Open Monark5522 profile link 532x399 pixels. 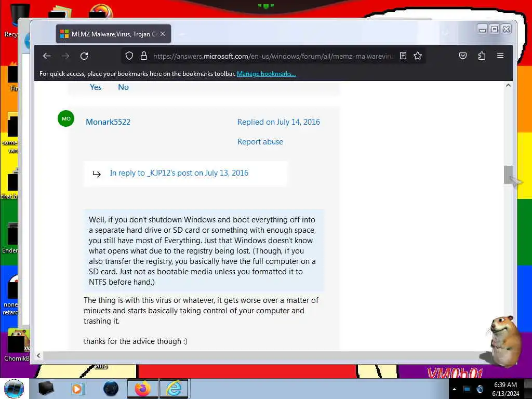click(108, 122)
